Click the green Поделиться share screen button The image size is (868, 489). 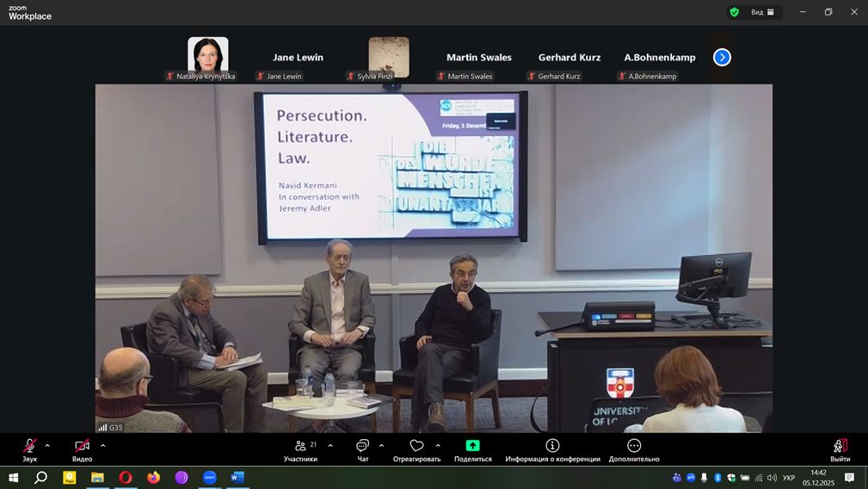[x=472, y=446]
